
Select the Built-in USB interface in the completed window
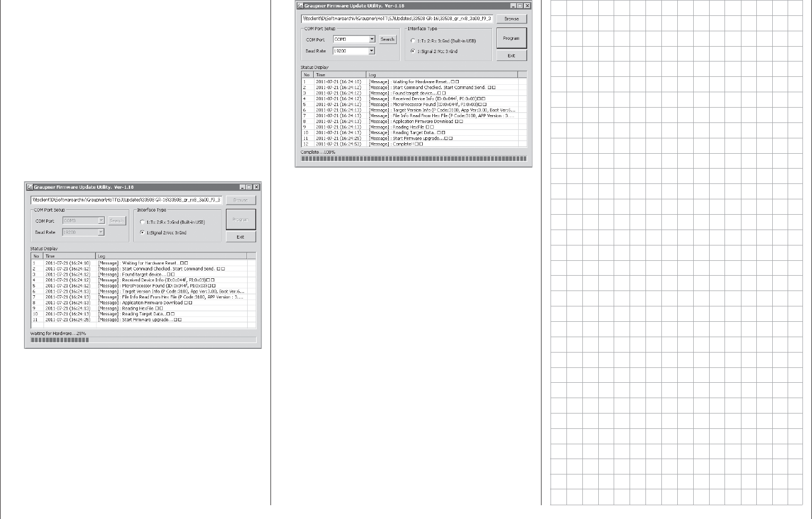pos(413,41)
